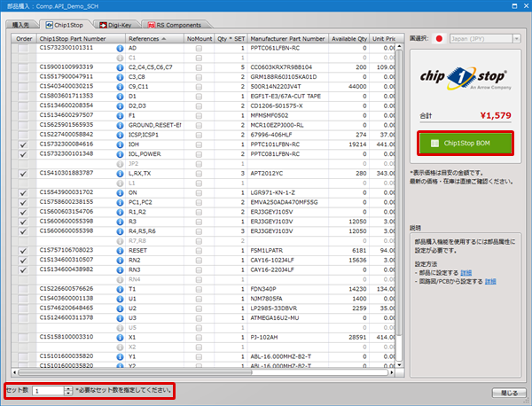This screenshot has width=532, height=406.
Task: Open info icon for ICSP,ICSP1 row
Action: coord(120,135)
